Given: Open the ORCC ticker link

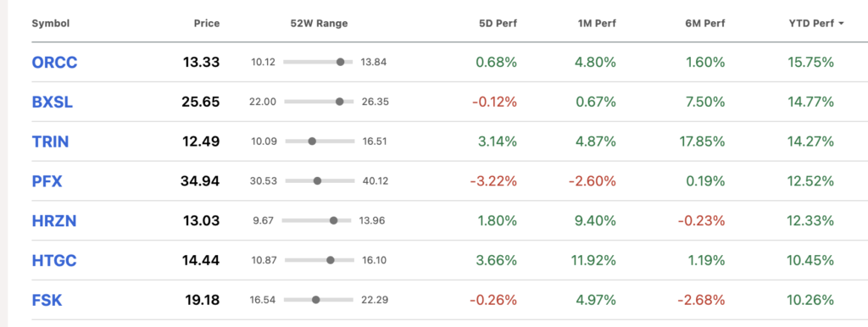Looking at the screenshot, I should [54, 62].
